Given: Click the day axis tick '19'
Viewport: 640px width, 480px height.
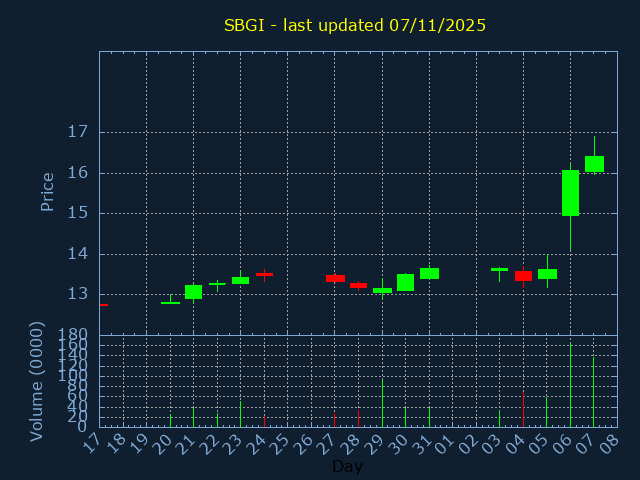Looking at the screenshot, I should tap(138, 443).
